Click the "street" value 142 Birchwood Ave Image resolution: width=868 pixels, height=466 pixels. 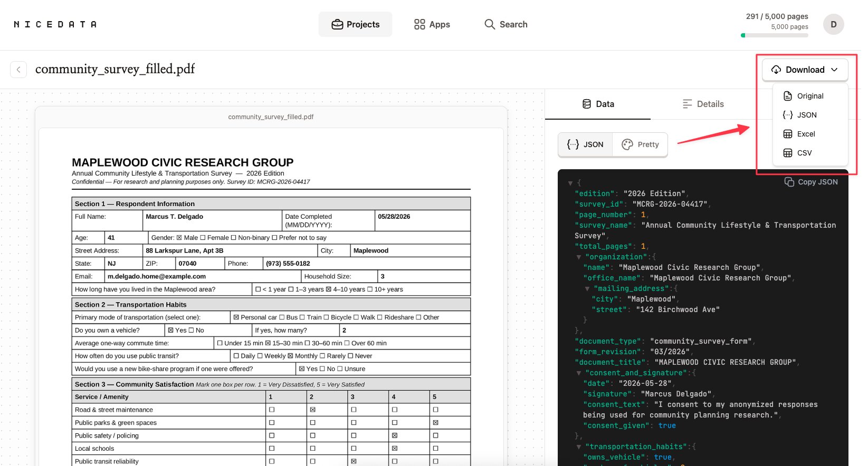678,309
